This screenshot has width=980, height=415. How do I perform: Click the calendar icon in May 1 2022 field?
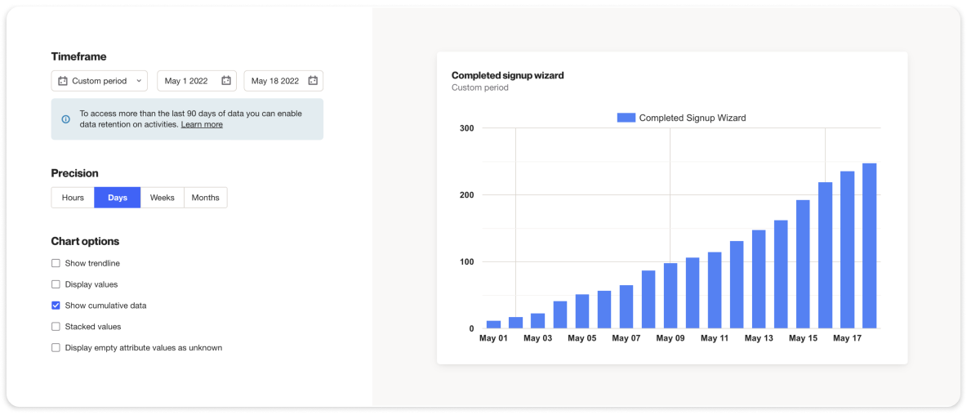pyautogui.click(x=226, y=81)
